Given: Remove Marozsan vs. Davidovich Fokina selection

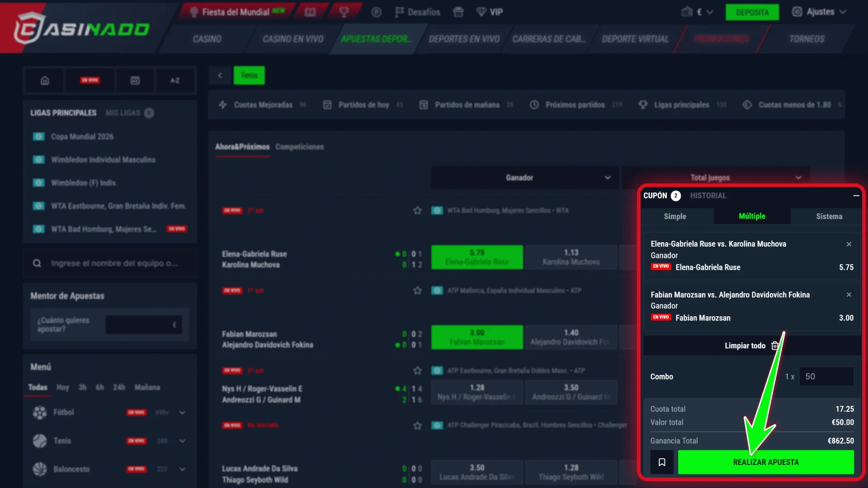Looking at the screenshot, I should (849, 295).
